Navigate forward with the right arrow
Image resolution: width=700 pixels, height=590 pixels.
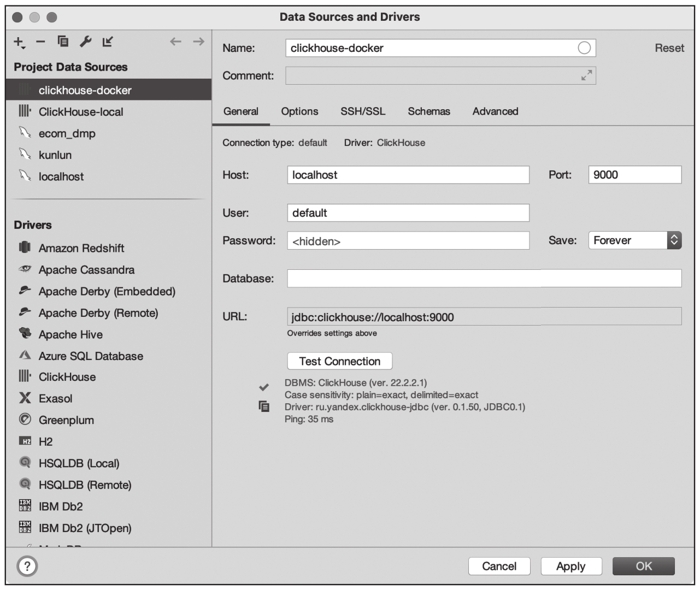pyautogui.click(x=199, y=42)
